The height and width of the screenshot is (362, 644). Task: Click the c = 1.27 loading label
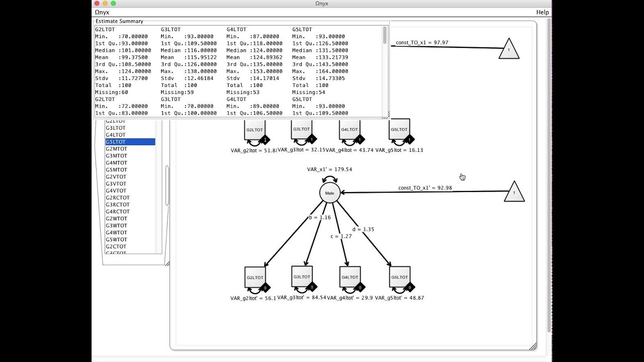(341, 236)
